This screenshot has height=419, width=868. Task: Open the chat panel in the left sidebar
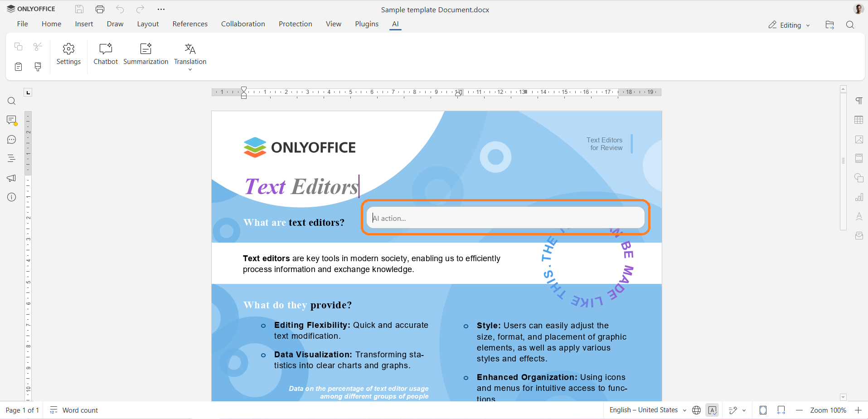(11, 139)
